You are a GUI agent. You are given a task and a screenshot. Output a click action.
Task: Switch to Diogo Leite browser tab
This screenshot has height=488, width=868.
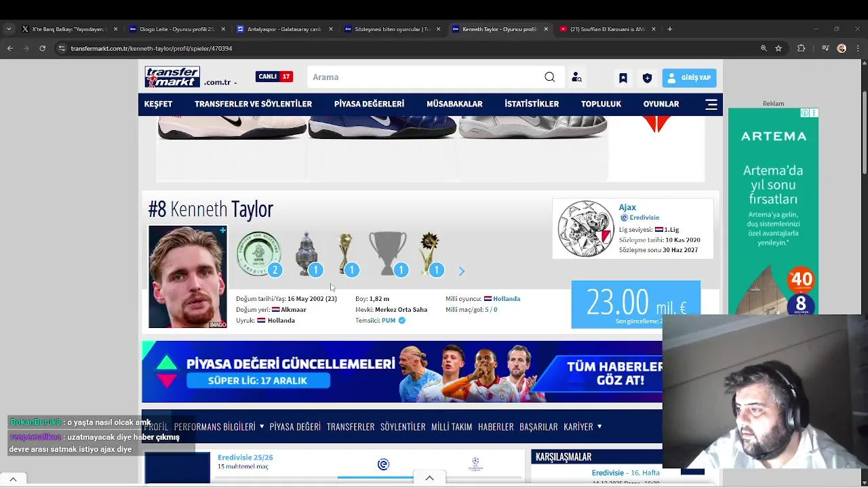[176, 29]
